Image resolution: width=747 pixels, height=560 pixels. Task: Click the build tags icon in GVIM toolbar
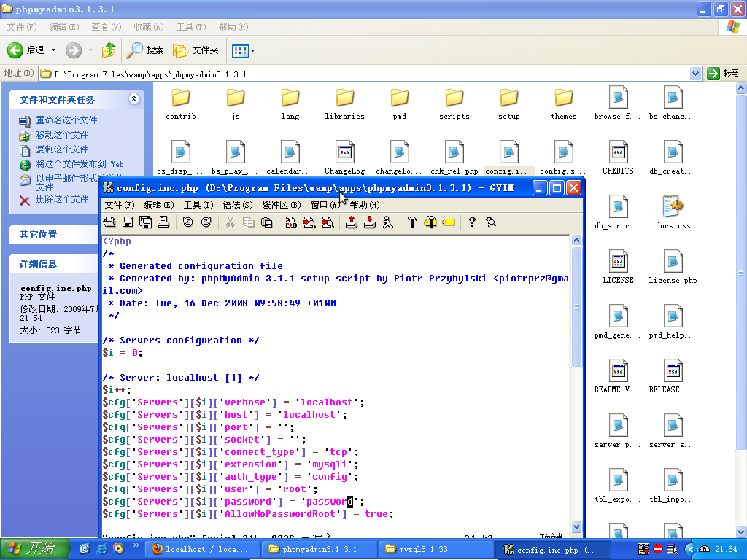pyautogui.click(x=430, y=222)
